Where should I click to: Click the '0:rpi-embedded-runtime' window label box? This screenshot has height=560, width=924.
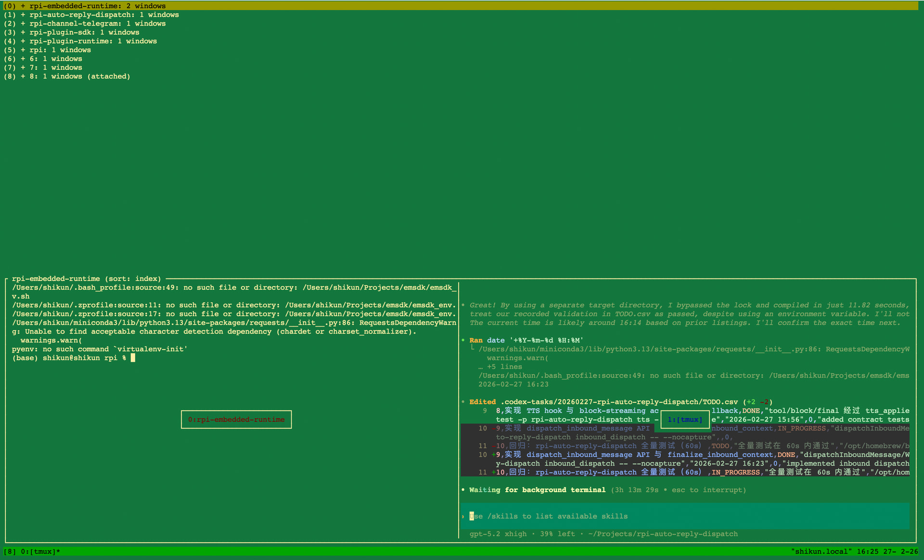pos(236,420)
